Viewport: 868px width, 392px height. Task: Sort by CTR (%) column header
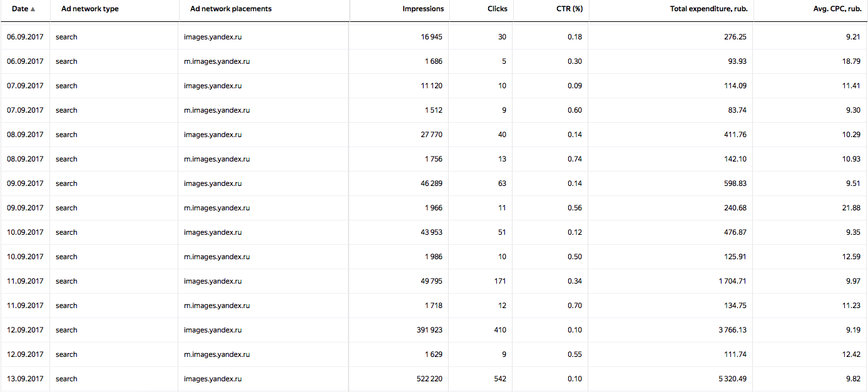pos(569,9)
